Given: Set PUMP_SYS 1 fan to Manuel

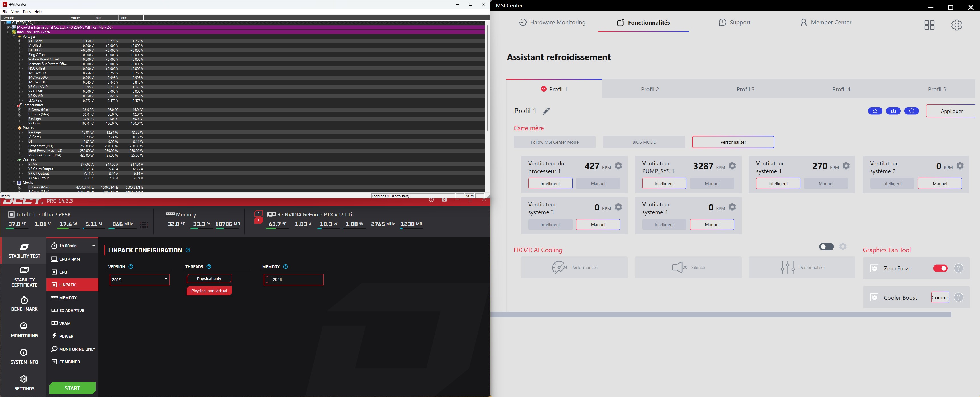Looking at the screenshot, I should (712, 183).
